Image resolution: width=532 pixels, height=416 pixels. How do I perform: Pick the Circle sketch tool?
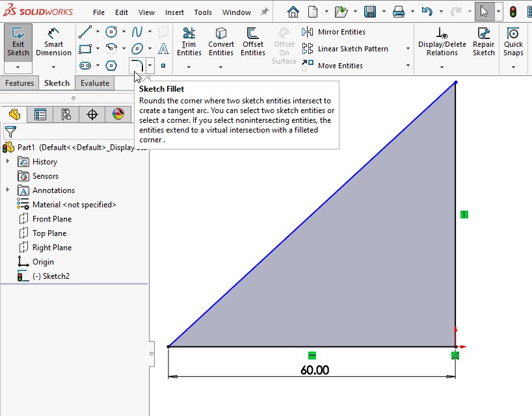point(111,32)
